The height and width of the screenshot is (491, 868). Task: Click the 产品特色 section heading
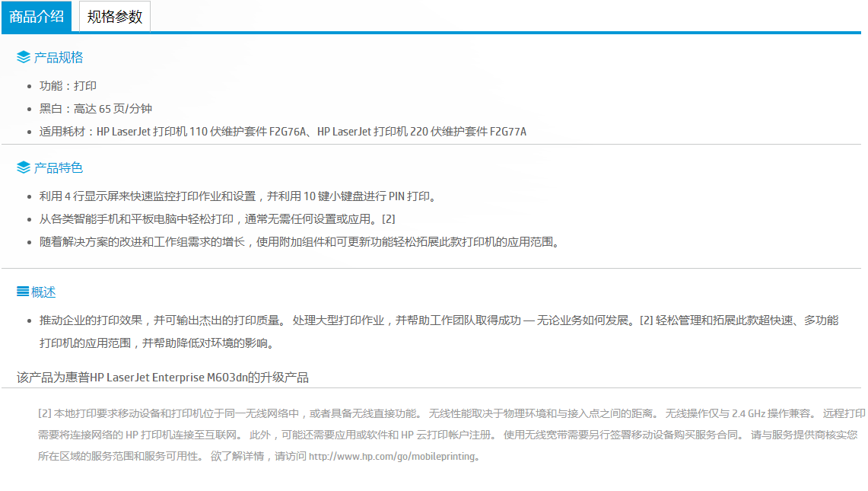point(58,167)
